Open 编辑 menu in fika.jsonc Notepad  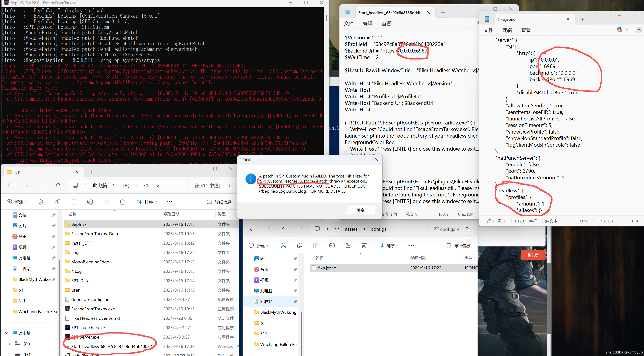507,30
